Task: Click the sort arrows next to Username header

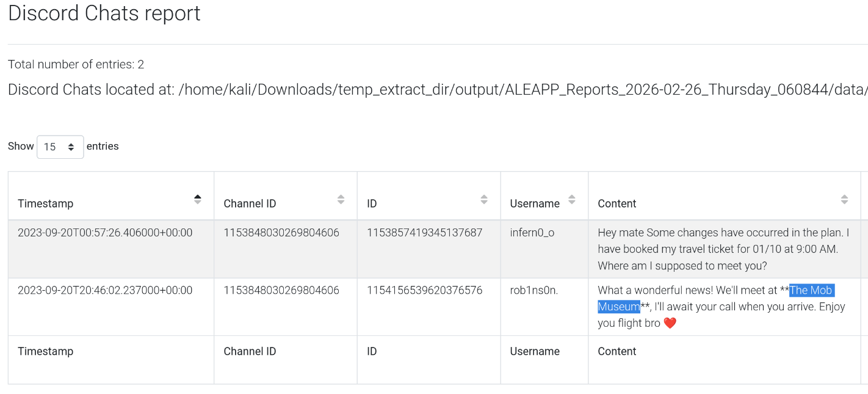Action: [x=571, y=200]
